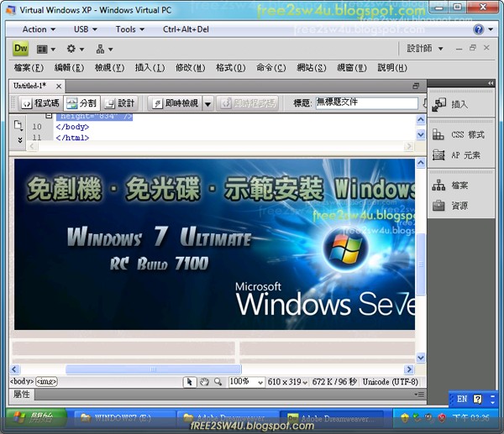
Task: Open the 命令(C) menu
Action: (x=271, y=68)
